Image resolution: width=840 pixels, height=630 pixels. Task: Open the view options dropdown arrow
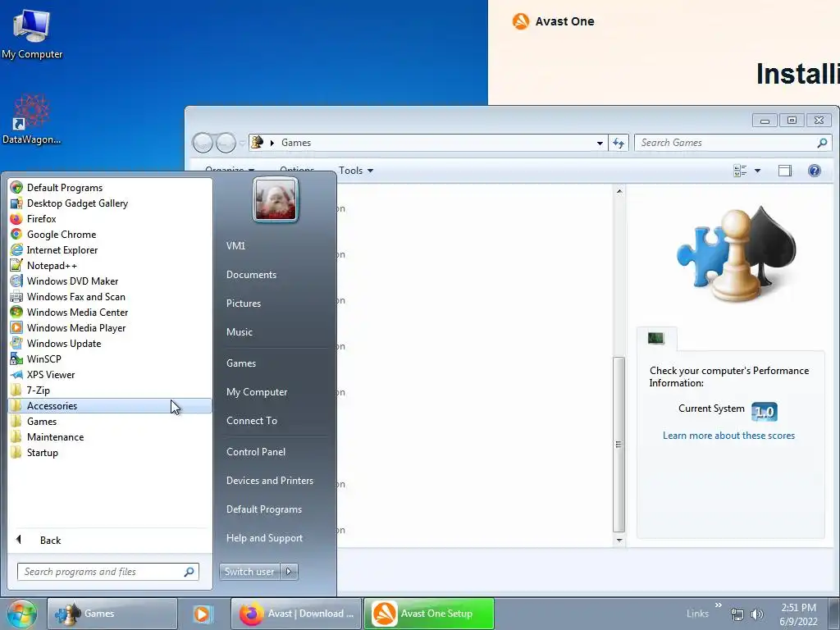[x=757, y=171]
